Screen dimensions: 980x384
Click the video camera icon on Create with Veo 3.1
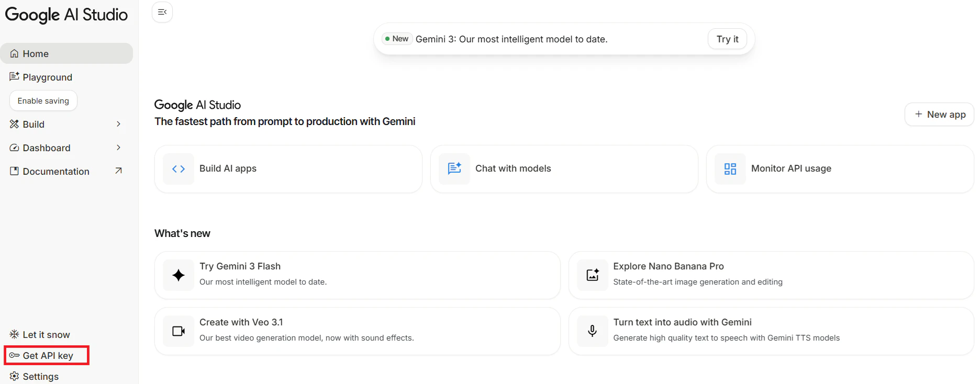click(179, 331)
